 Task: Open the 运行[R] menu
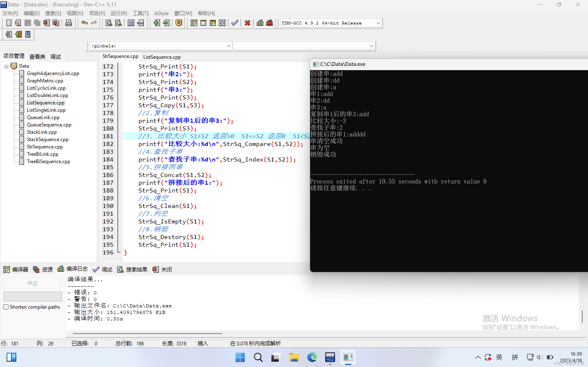pos(118,13)
